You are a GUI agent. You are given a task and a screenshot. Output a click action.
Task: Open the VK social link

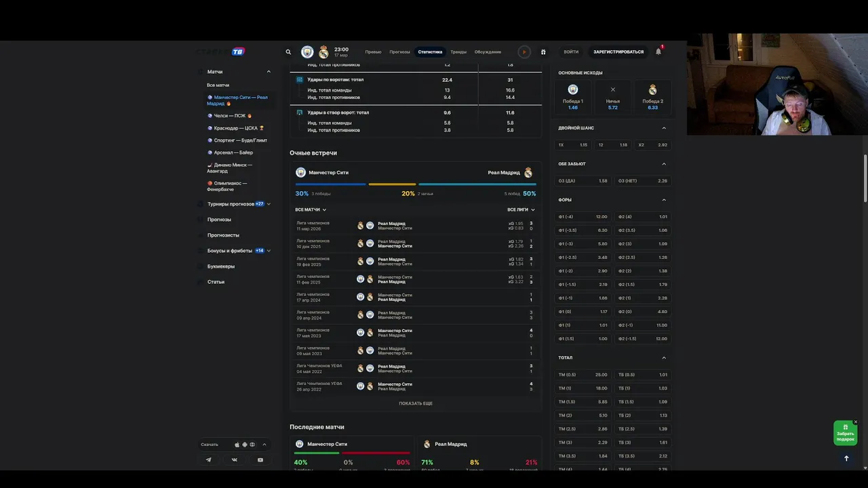[235, 460]
